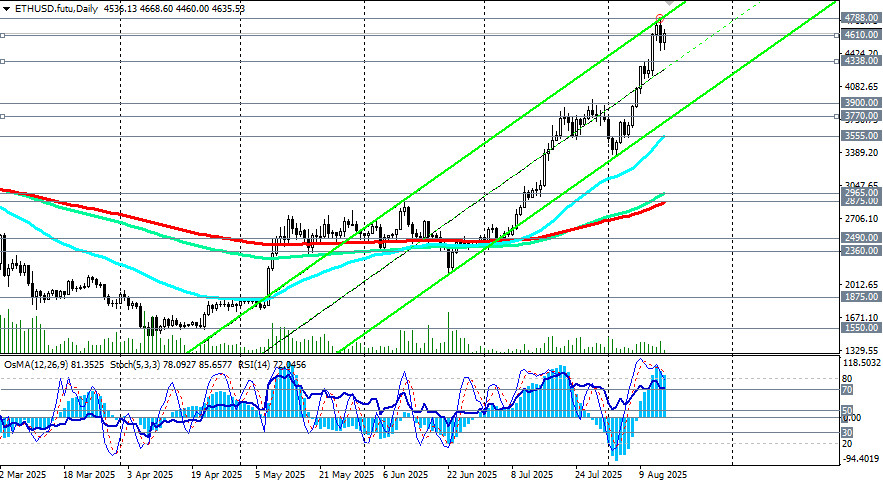Image resolution: width=883 pixels, height=480 pixels.
Task: Click the right anchor square of the 3770.00 line
Action: (x=837, y=117)
